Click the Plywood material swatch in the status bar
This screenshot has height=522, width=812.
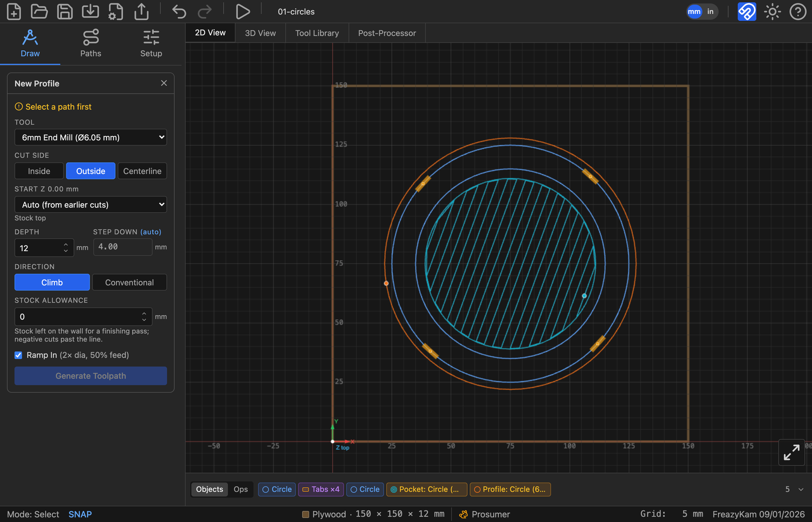pyautogui.click(x=306, y=514)
